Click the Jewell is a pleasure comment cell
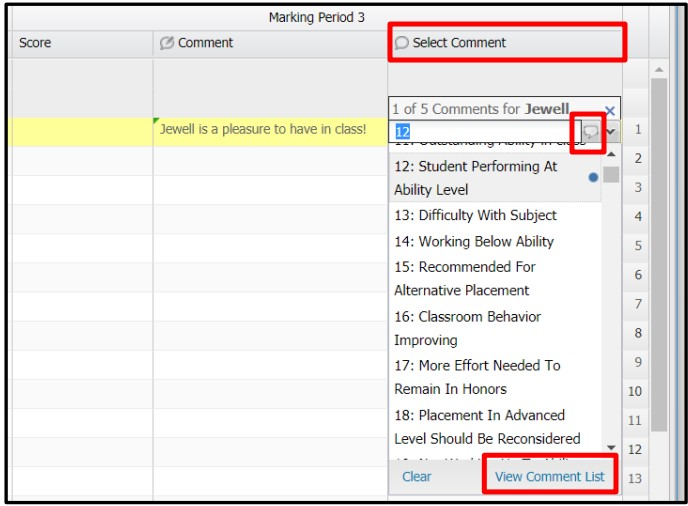Screen dimensions: 688x506 [x=270, y=131]
